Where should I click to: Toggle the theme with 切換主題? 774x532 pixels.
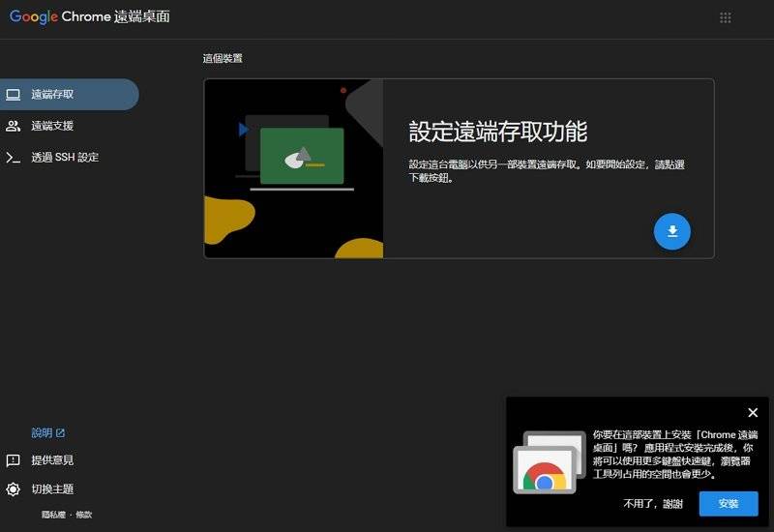tap(40, 489)
